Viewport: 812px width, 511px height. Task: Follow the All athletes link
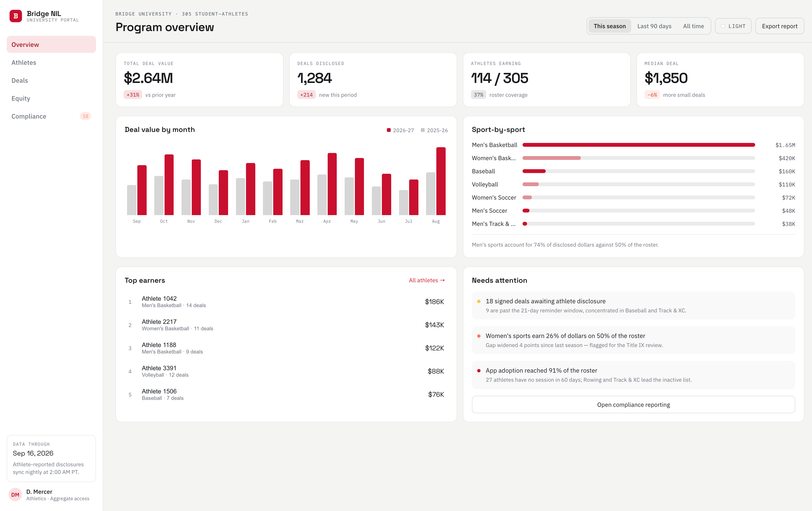click(427, 280)
